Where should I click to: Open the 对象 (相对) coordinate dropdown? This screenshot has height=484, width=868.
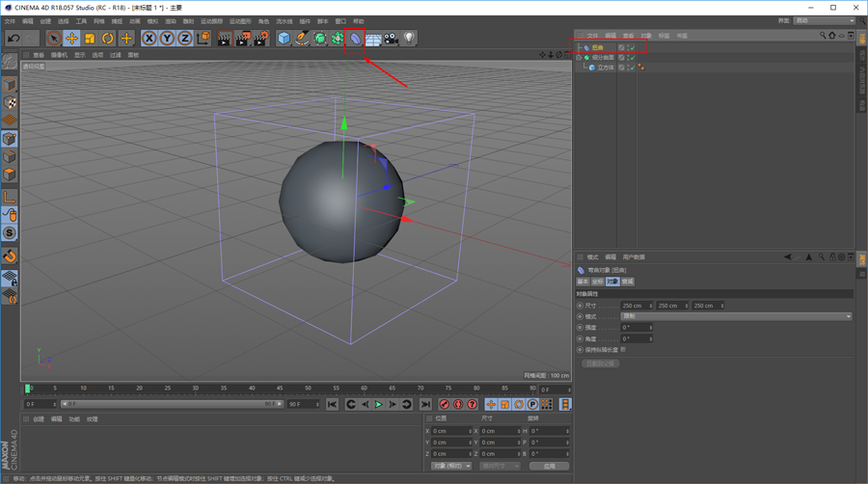[x=451, y=466]
